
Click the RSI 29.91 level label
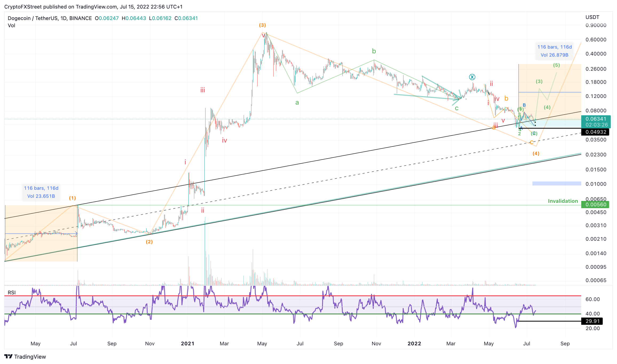[x=592, y=321]
